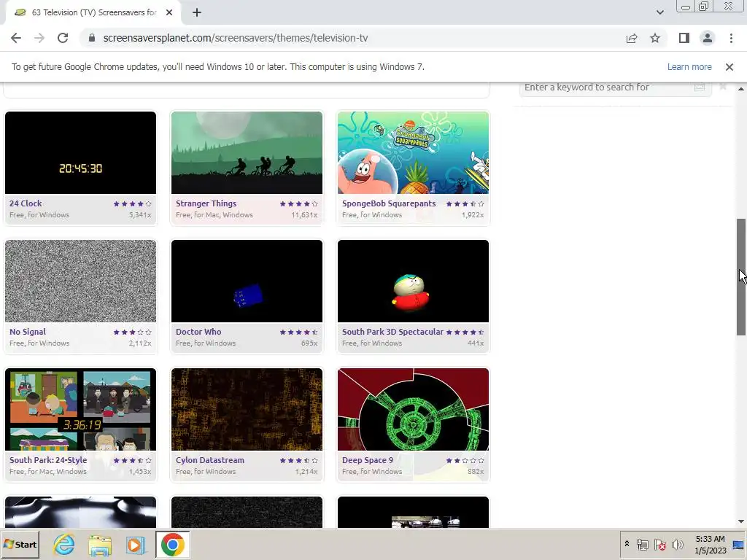Click Deep Space 9 title link
The width and height of the screenshot is (747, 560).
[x=368, y=460]
